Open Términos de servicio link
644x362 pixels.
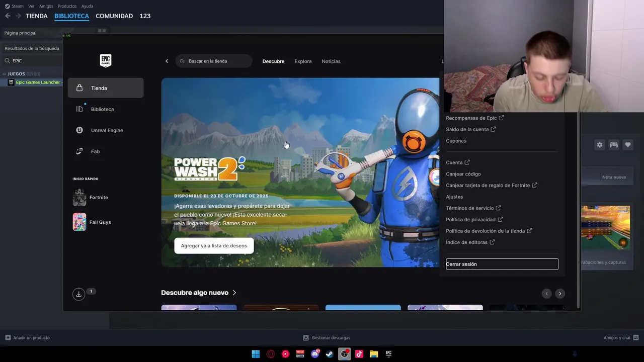pos(473,208)
